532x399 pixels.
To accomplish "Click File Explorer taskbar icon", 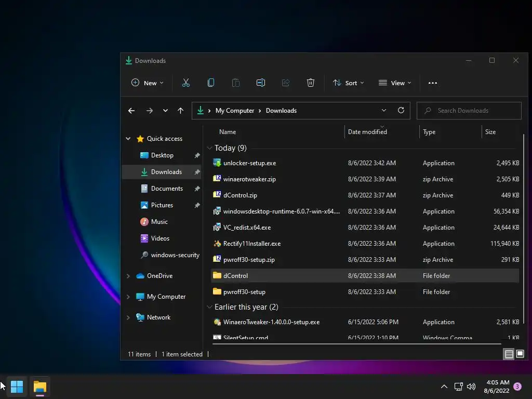I will 39,387.
